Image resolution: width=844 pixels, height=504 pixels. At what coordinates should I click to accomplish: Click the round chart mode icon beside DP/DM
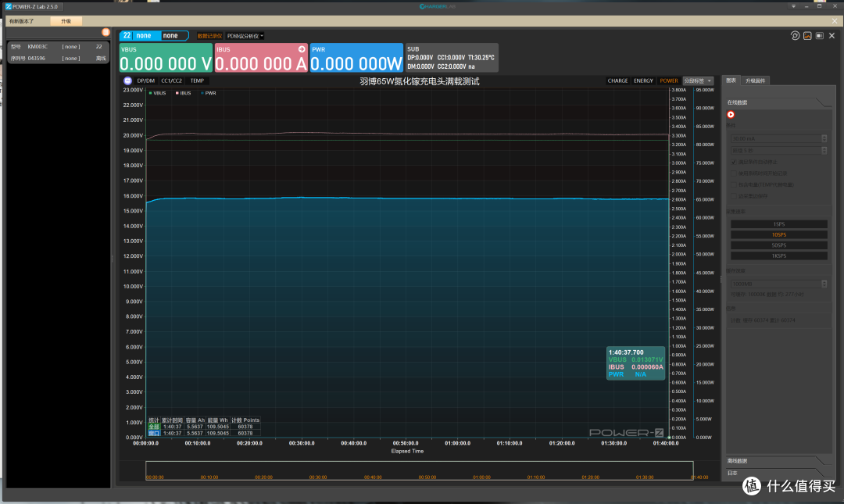click(127, 80)
